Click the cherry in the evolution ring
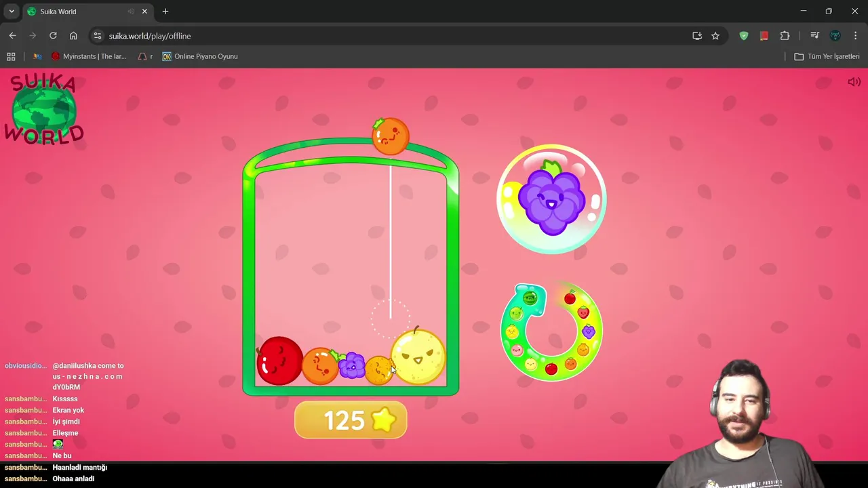 click(570, 298)
